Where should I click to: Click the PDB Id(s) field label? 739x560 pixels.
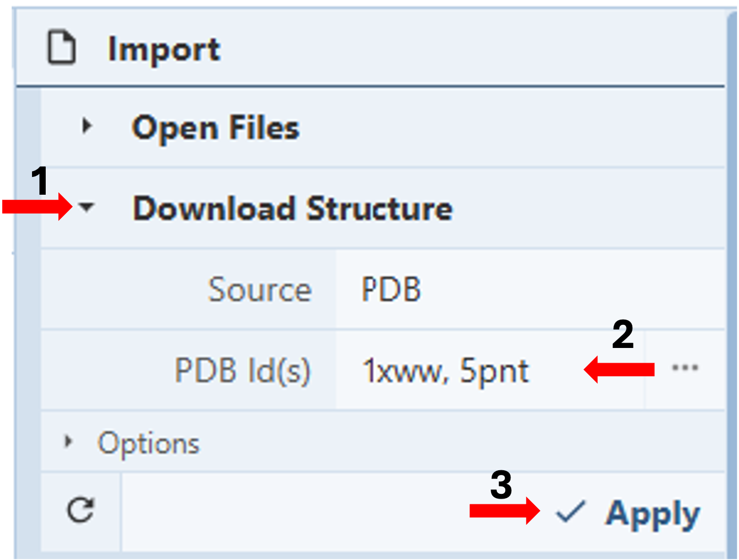(x=242, y=371)
